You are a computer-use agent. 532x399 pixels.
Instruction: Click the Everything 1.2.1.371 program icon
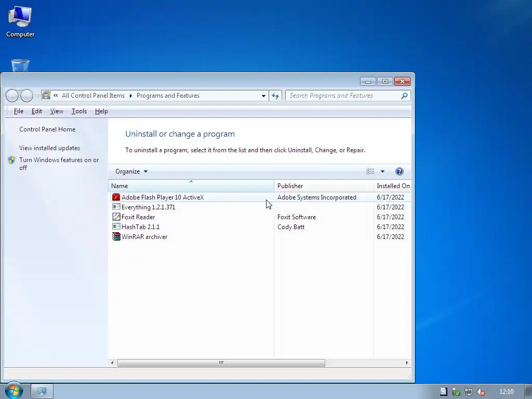click(x=116, y=207)
